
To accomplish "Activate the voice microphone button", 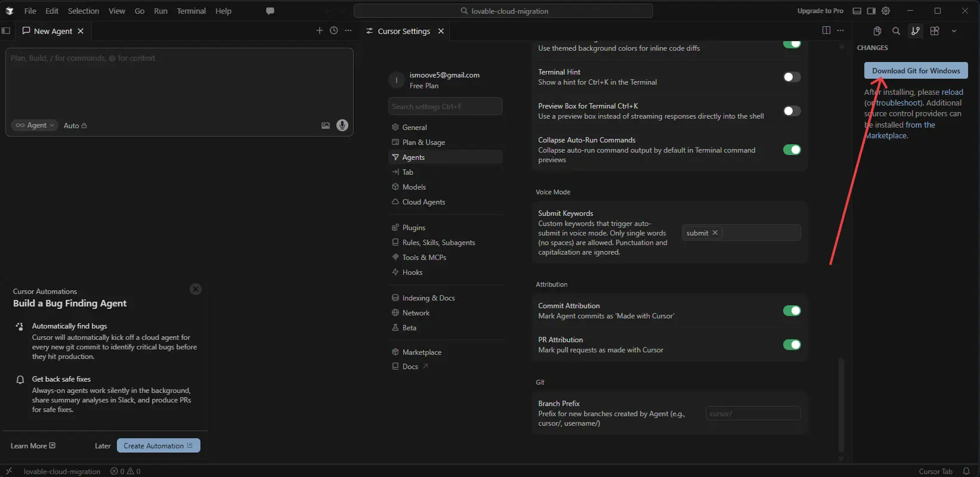I will [x=342, y=125].
